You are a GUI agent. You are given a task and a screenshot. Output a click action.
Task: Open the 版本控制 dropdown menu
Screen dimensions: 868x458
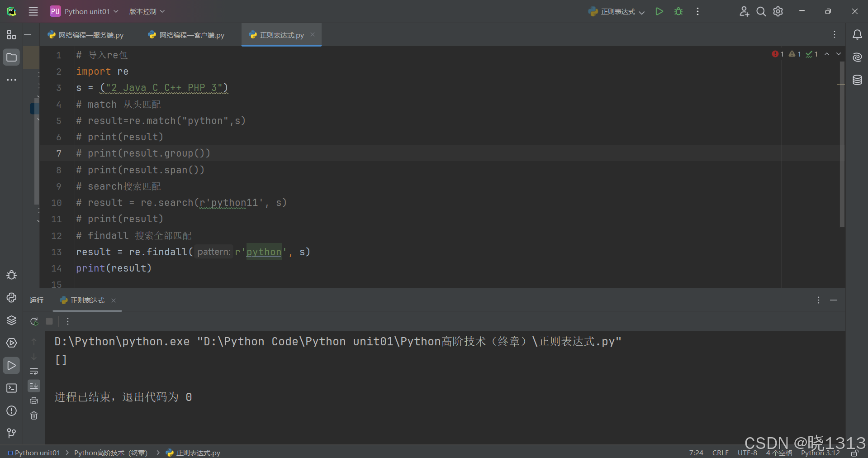[x=147, y=11]
